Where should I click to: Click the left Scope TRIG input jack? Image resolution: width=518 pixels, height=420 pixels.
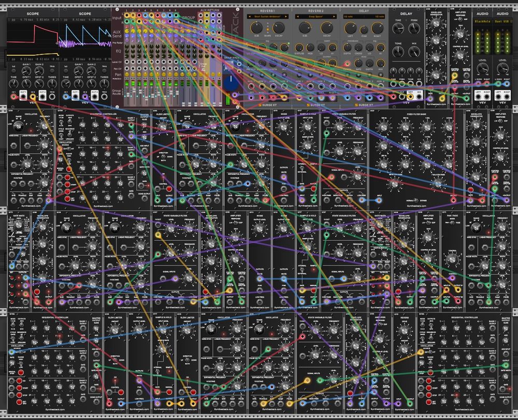[x=52, y=97]
